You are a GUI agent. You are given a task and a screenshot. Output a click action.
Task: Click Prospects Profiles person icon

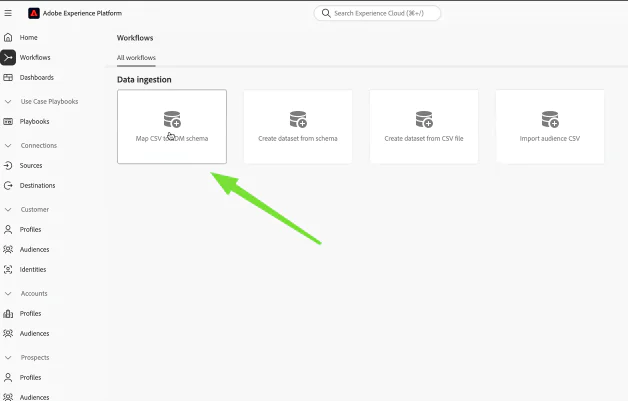(x=8, y=377)
